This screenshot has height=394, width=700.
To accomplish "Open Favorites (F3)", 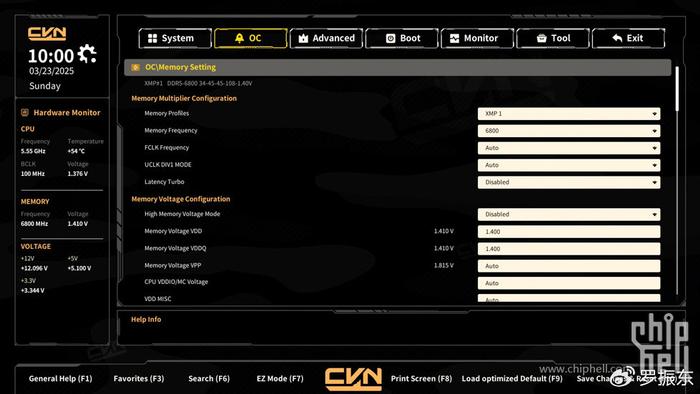I will pyautogui.click(x=139, y=378).
